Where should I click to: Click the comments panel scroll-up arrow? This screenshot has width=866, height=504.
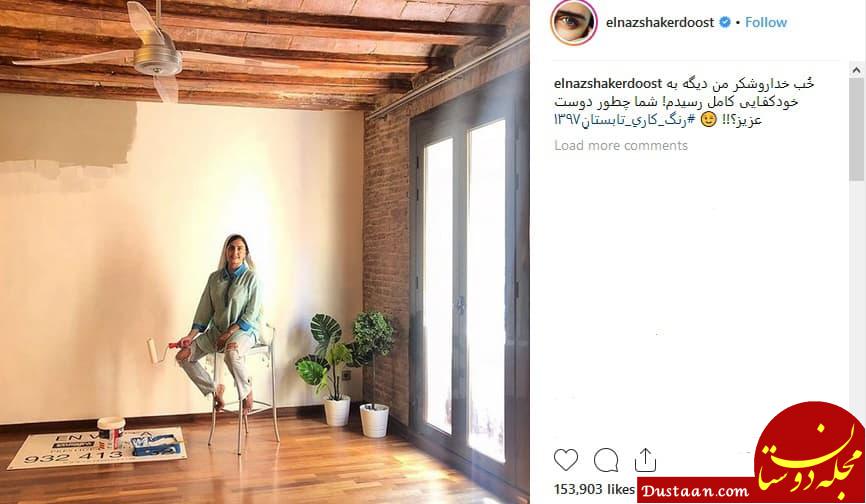pyautogui.click(x=857, y=70)
